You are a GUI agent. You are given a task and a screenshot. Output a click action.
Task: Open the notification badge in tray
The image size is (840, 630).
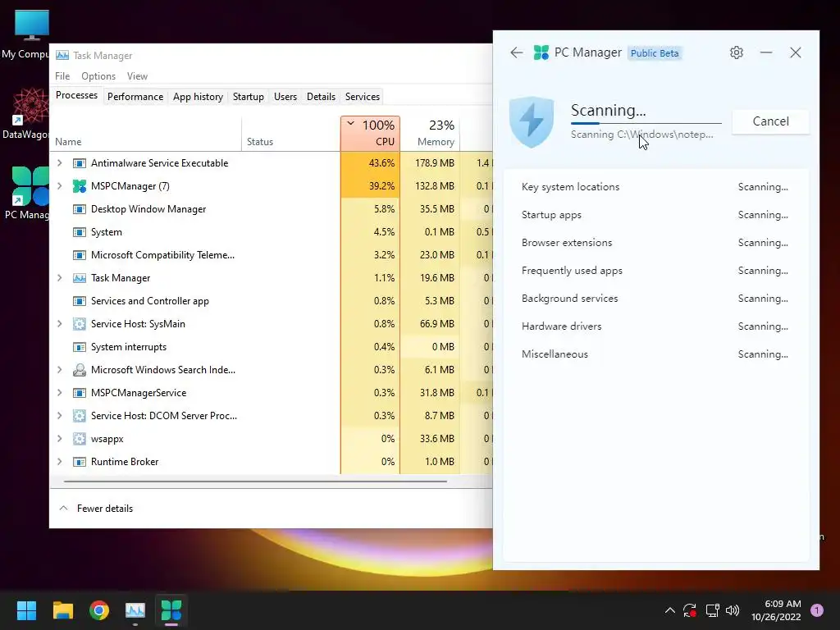[817, 610]
